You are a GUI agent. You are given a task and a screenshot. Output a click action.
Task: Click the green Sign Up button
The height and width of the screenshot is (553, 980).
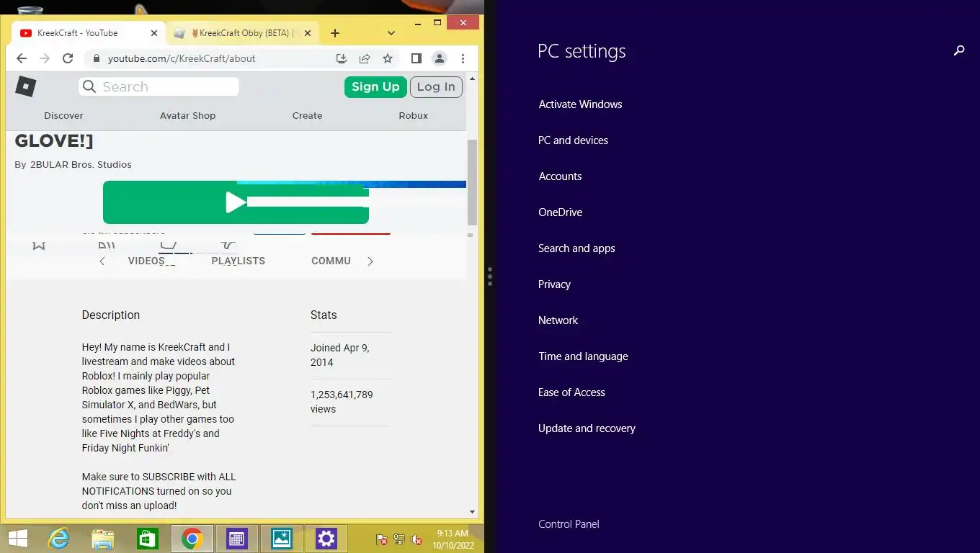click(375, 86)
